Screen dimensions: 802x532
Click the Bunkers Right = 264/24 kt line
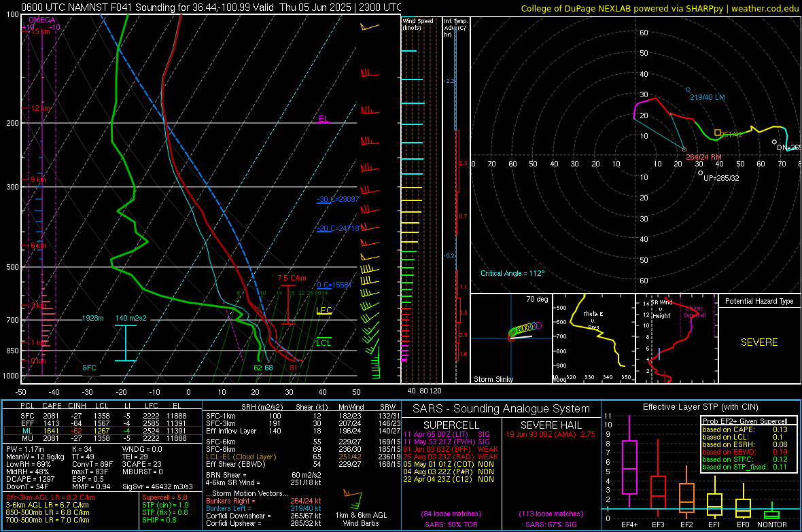click(264, 501)
